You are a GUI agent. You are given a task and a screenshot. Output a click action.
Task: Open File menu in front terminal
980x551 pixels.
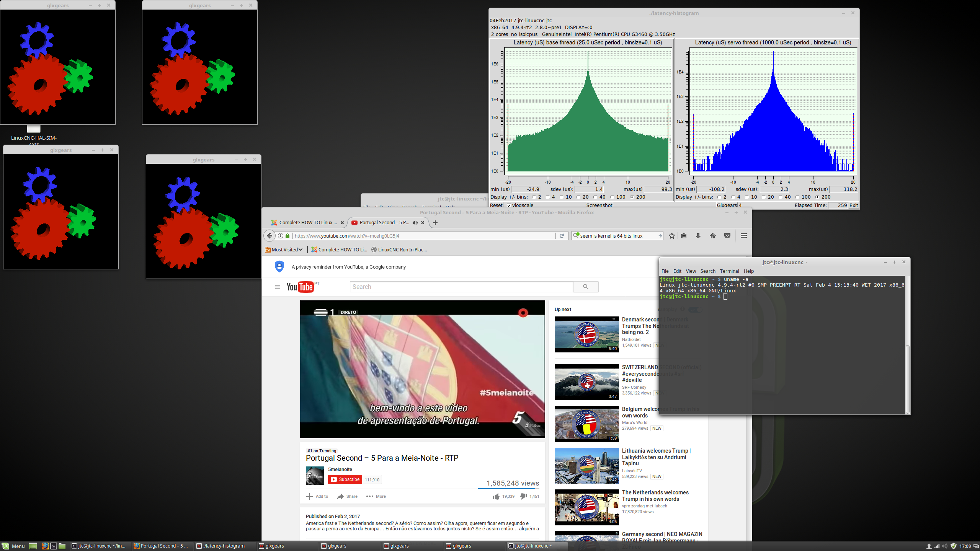(665, 271)
